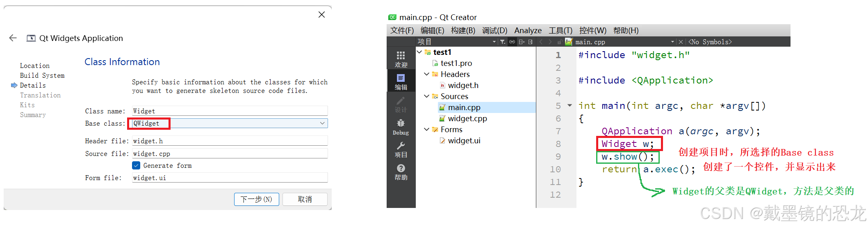Click the Qt Creator logo in the title bar
The image size is (868, 228).
pos(392,17)
